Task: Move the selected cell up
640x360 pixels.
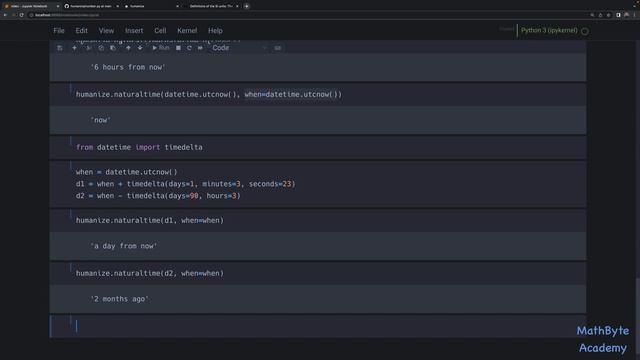Action: pos(128,48)
